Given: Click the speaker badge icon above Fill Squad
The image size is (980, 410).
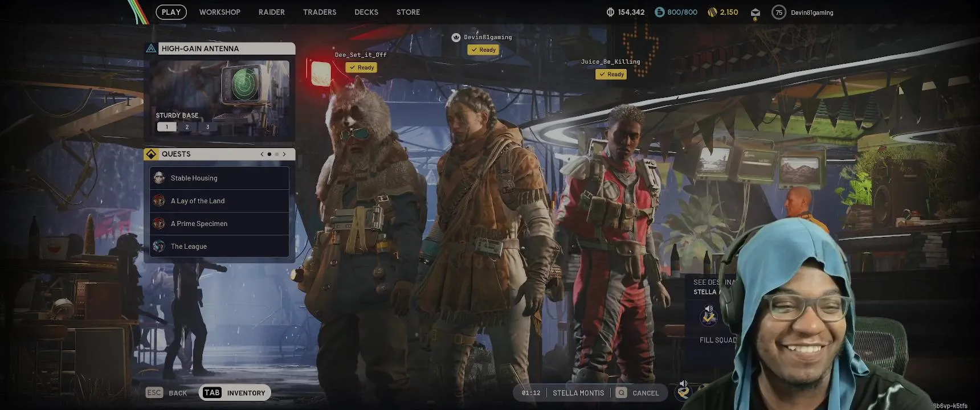Looking at the screenshot, I should coord(709,315).
